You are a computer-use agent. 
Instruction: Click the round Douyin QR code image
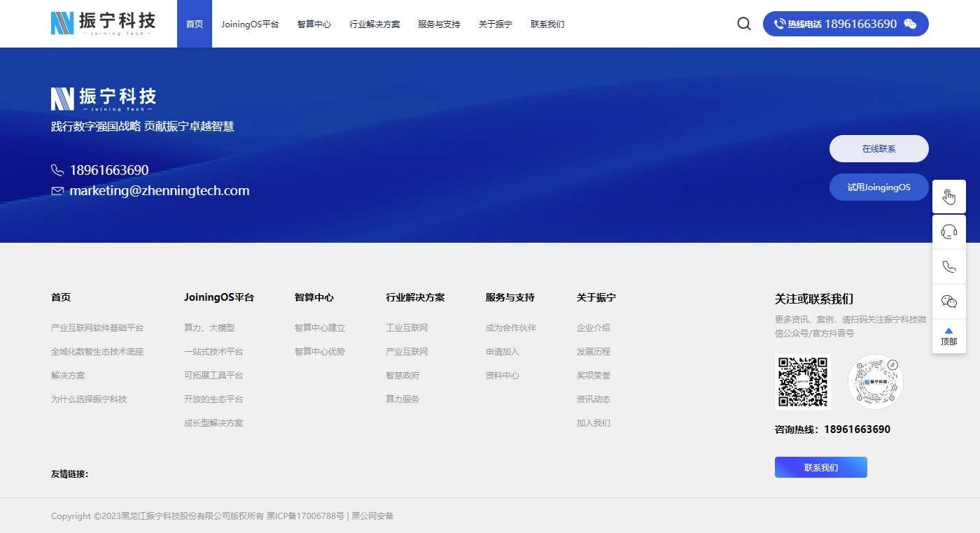pyautogui.click(x=875, y=382)
